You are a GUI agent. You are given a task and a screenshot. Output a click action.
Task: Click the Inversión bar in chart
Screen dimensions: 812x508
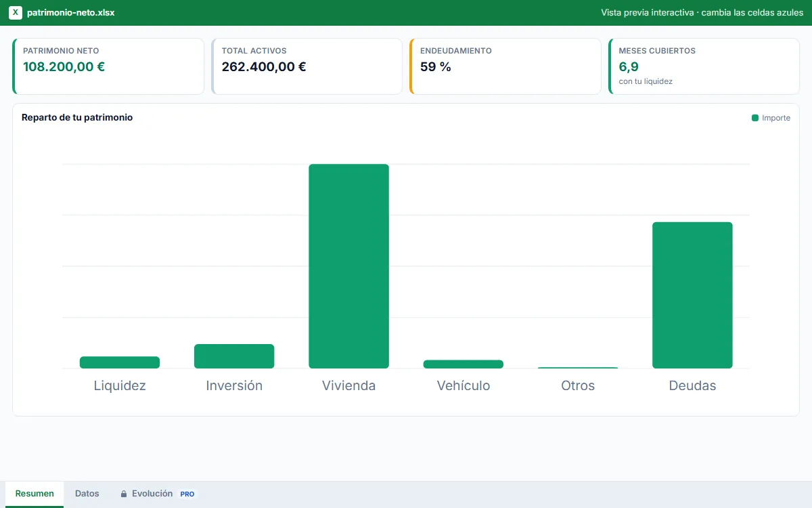pos(234,356)
